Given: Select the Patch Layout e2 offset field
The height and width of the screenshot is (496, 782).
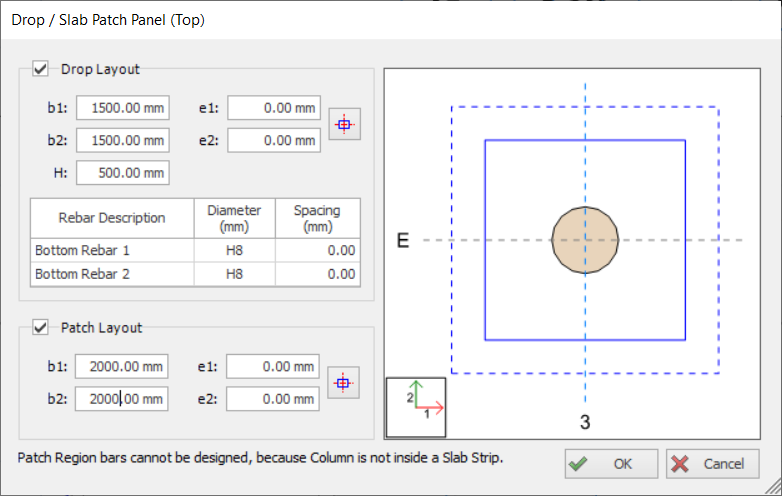Looking at the screenshot, I should [x=272, y=399].
